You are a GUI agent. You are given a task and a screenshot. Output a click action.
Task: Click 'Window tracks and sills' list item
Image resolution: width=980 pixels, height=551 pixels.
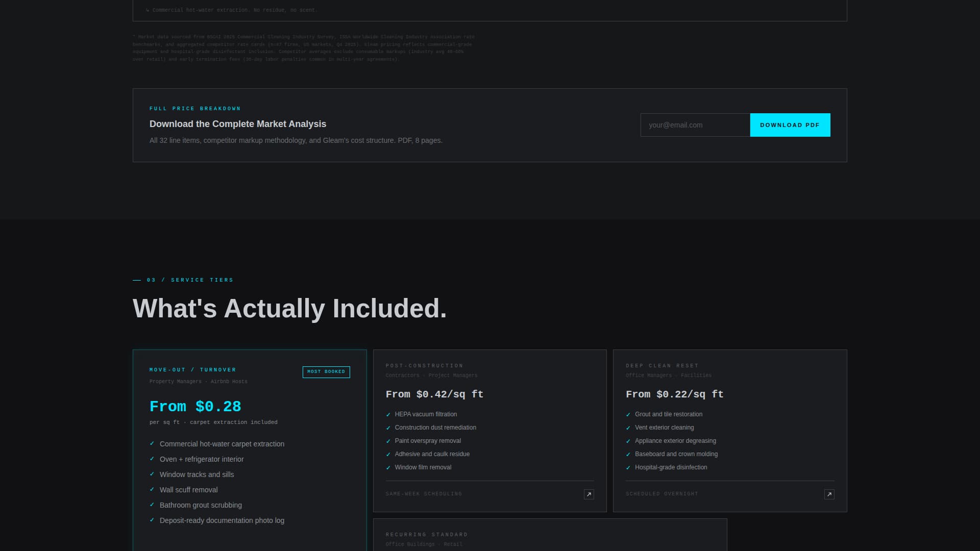(x=197, y=474)
